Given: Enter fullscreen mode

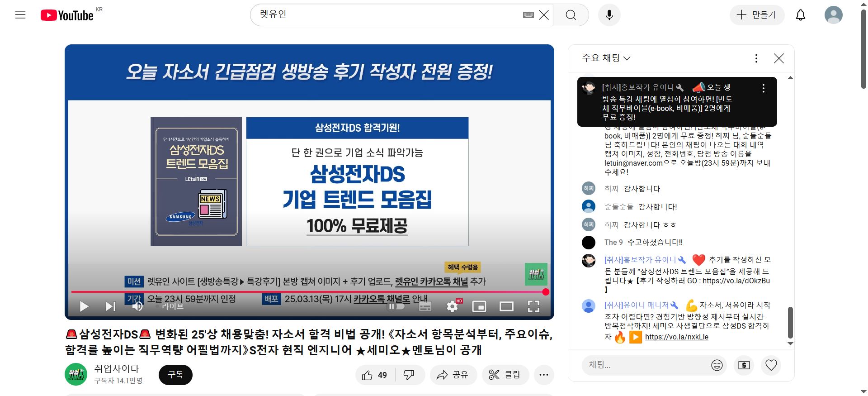Looking at the screenshot, I should (533, 306).
